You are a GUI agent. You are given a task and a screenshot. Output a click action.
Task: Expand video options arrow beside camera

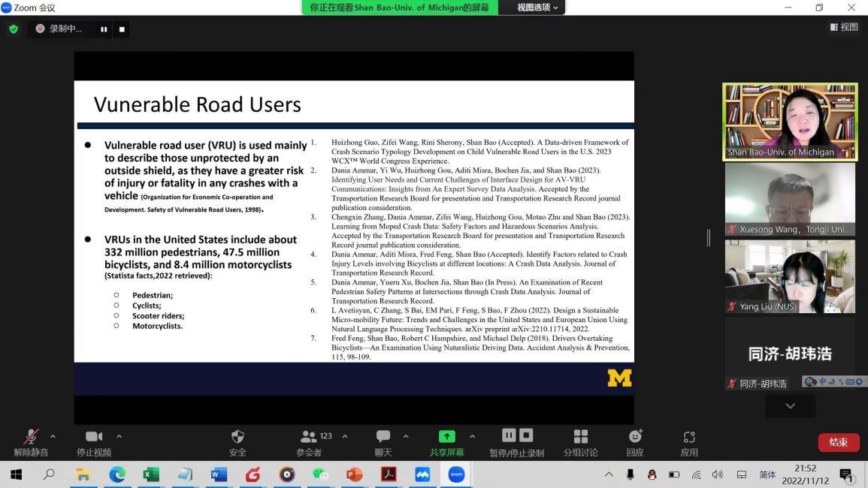coord(119,436)
